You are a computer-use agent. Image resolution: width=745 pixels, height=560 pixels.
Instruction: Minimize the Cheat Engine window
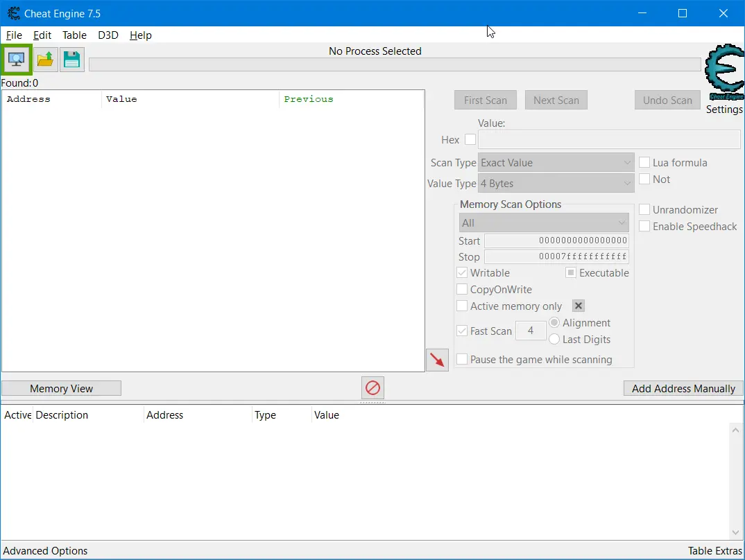[642, 13]
